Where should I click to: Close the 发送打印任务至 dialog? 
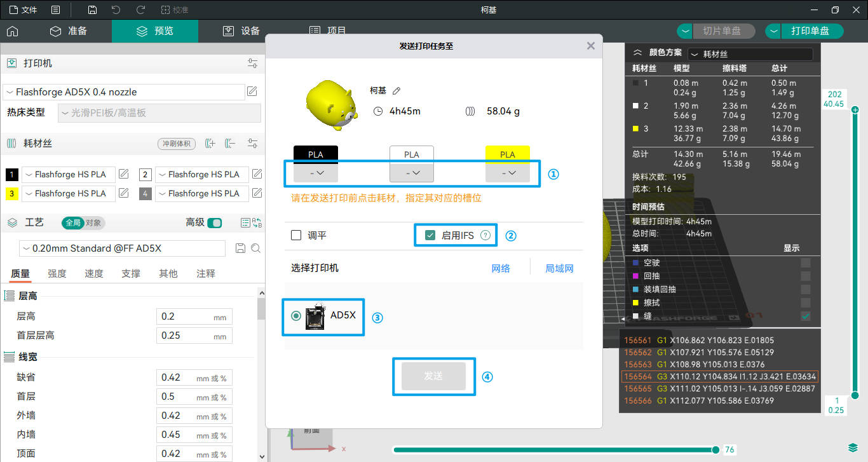[591, 46]
